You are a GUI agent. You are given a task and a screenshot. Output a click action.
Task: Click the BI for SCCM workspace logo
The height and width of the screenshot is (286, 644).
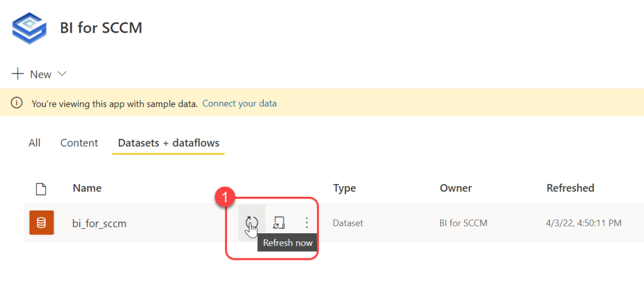pos(28,26)
